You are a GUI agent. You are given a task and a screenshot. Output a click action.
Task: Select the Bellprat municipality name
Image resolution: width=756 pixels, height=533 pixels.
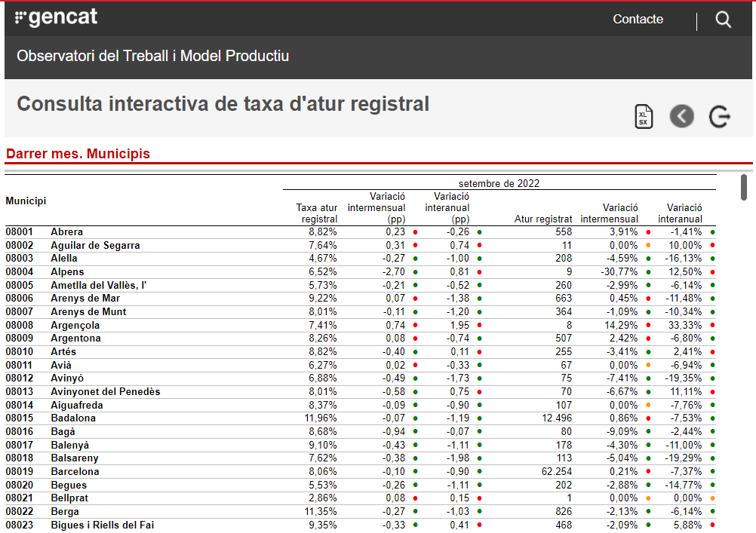coord(69,498)
